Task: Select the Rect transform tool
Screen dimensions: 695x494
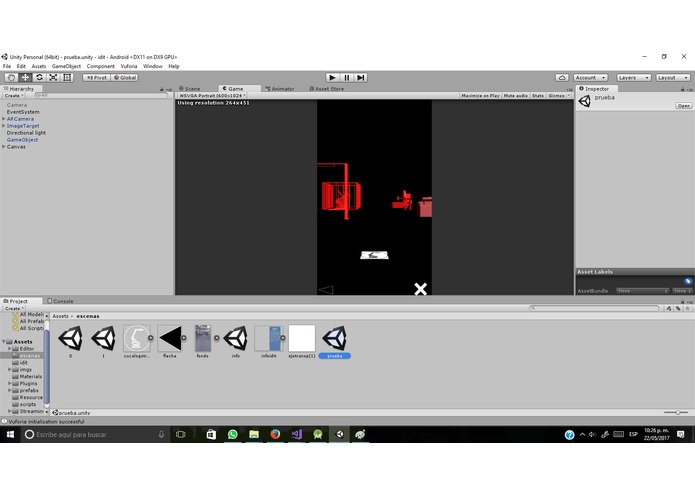Action: (x=67, y=78)
